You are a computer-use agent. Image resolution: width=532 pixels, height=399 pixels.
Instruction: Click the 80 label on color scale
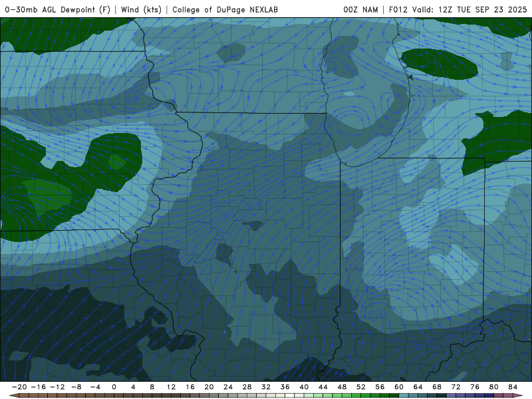(x=494, y=387)
